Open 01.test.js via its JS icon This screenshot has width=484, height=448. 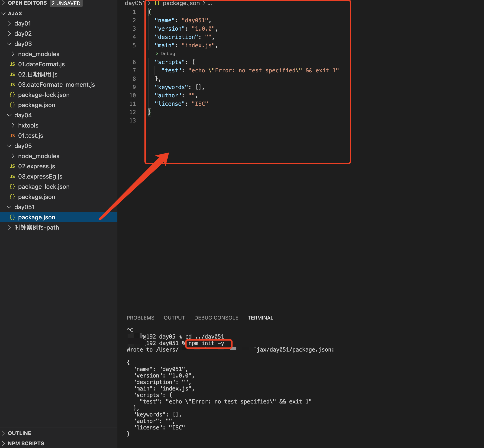click(x=12, y=135)
